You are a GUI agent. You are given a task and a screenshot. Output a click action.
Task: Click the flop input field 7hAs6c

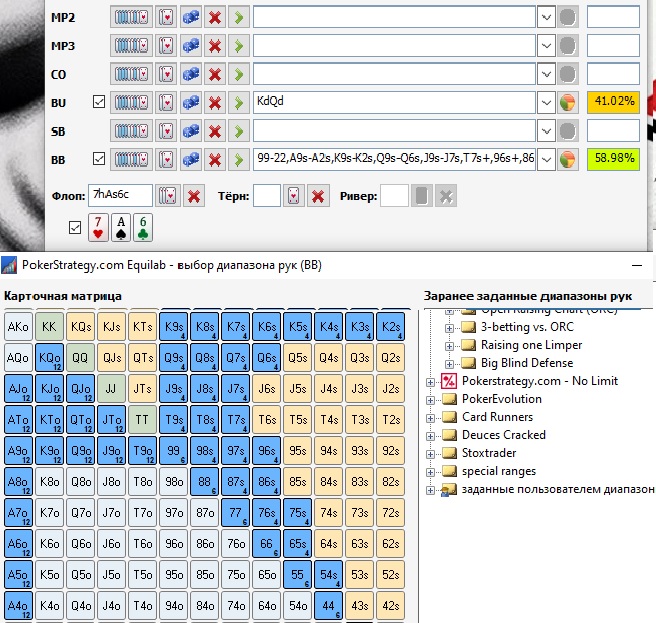pos(120,196)
